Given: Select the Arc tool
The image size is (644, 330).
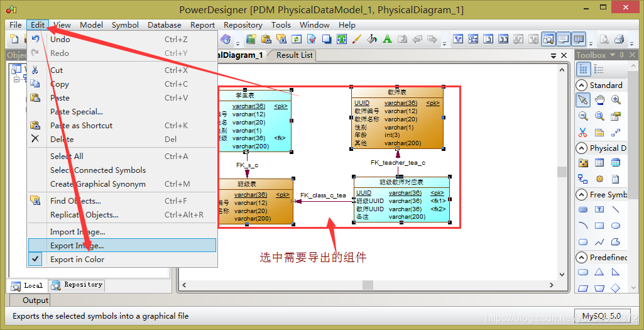Looking at the screenshot, I should click(x=583, y=225).
